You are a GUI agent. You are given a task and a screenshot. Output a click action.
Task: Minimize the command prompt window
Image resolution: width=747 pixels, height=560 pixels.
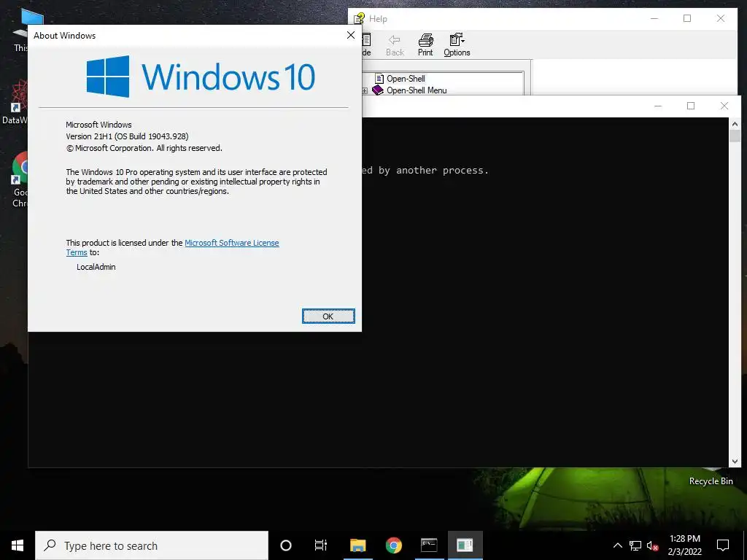click(x=658, y=106)
